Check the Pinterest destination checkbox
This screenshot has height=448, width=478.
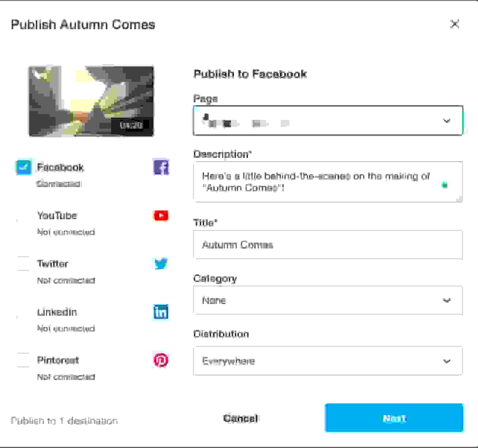point(23,360)
